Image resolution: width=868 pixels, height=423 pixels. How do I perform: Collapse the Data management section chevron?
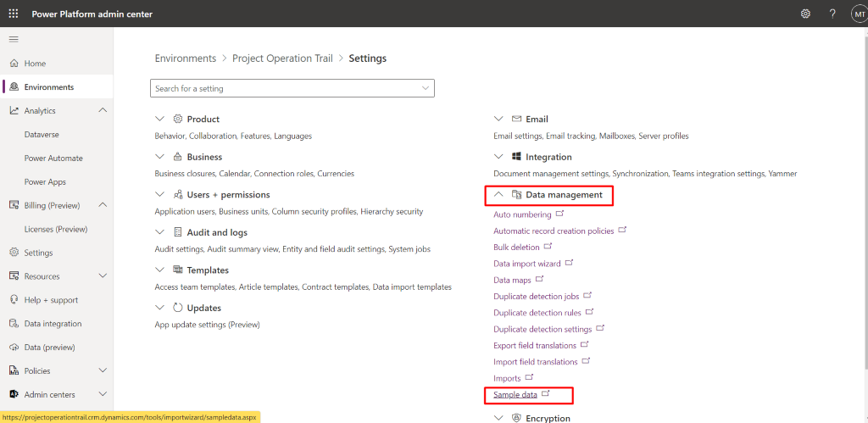(498, 194)
